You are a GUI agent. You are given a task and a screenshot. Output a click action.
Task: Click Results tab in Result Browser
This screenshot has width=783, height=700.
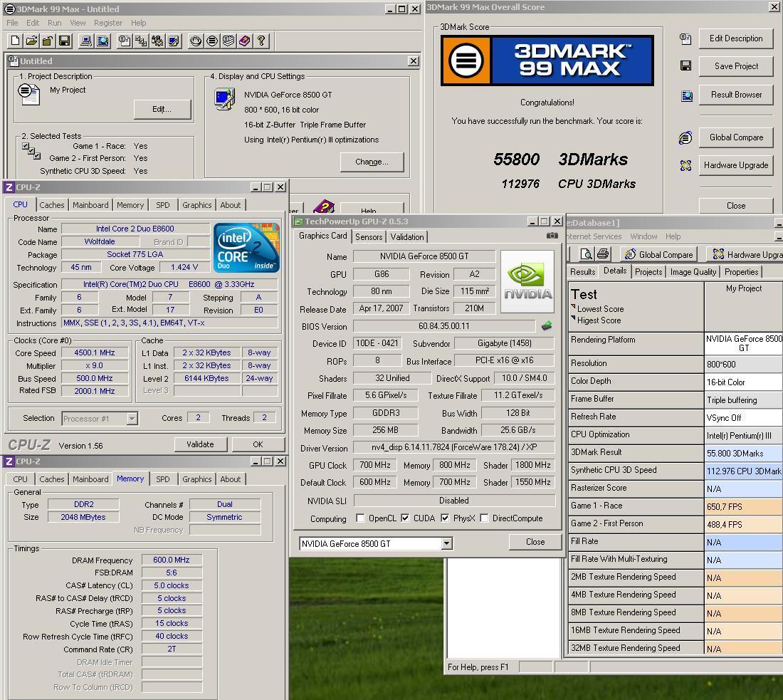582,272
